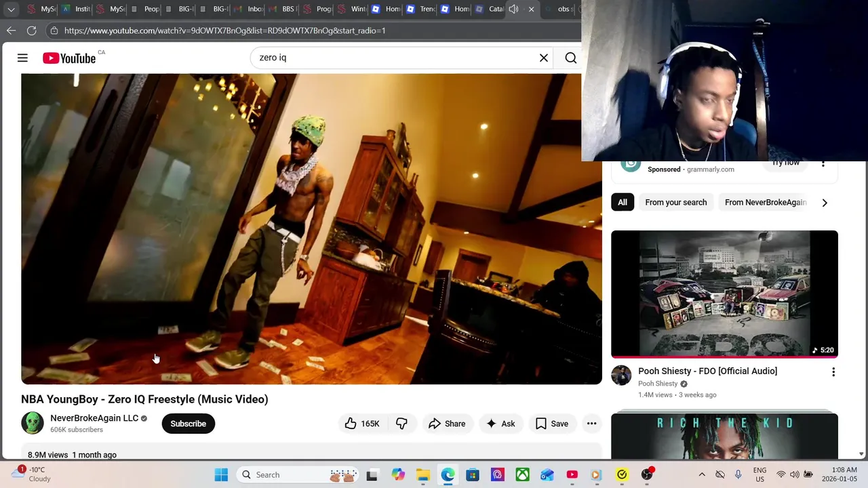
Task: Open volume speaker tray icon
Action: coord(794,475)
